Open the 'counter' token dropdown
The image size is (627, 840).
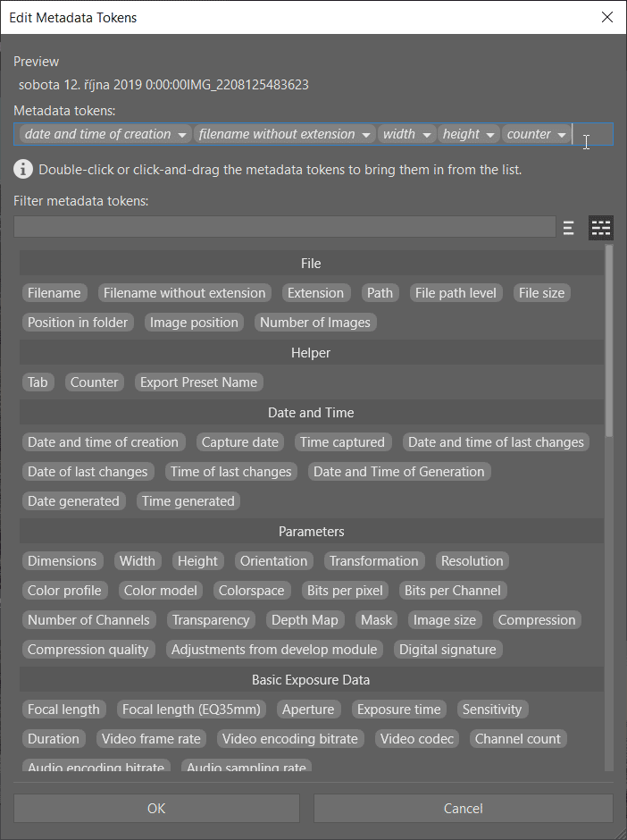pos(564,132)
